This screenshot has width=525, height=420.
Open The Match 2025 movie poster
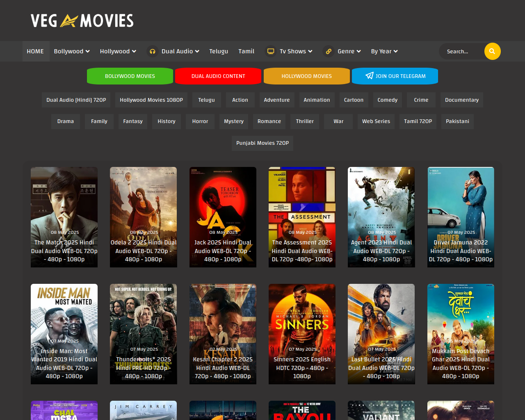click(x=64, y=217)
